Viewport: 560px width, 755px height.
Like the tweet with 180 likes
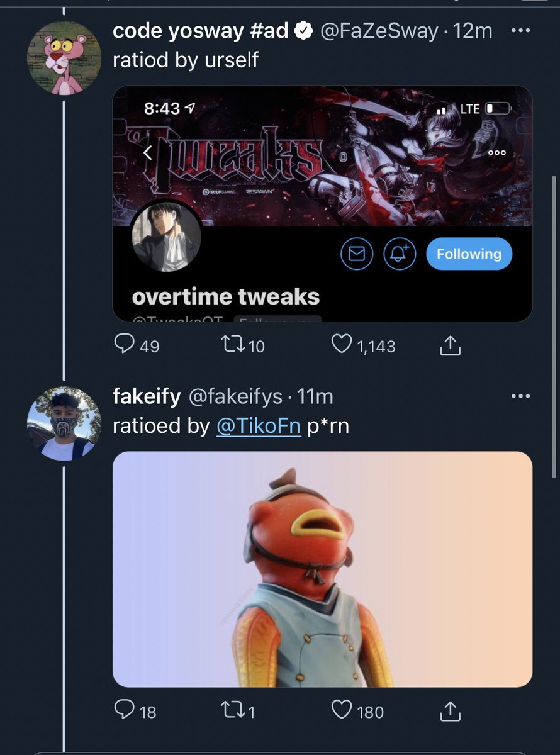(x=342, y=710)
